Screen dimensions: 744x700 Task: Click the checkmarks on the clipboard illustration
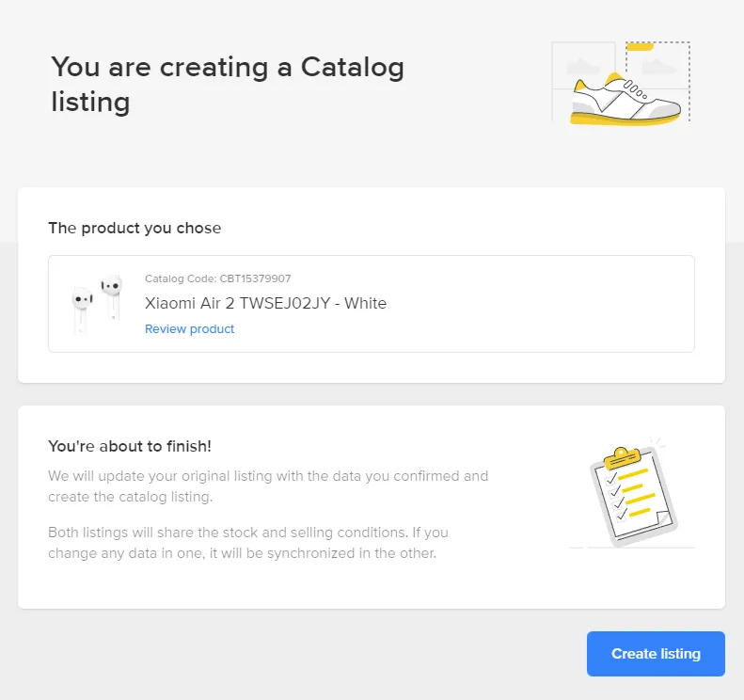pyautogui.click(x=613, y=489)
